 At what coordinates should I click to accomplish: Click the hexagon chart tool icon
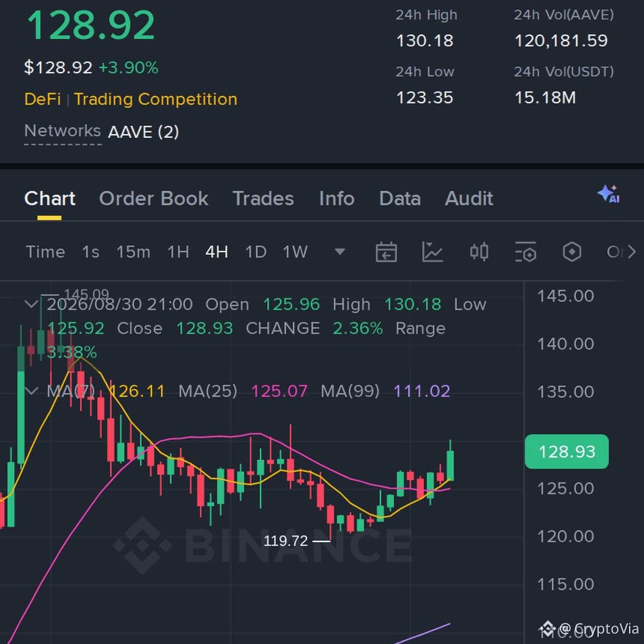[x=572, y=252]
